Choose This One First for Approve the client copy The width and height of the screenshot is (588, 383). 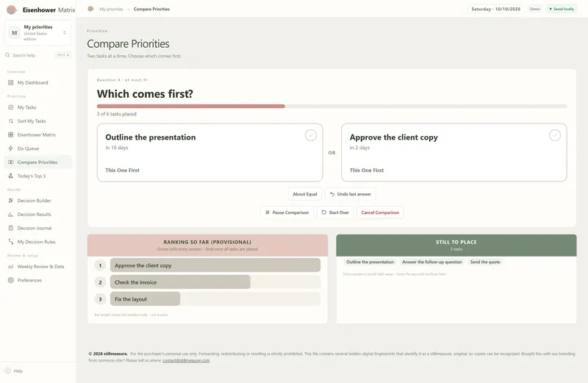(x=367, y=171)
